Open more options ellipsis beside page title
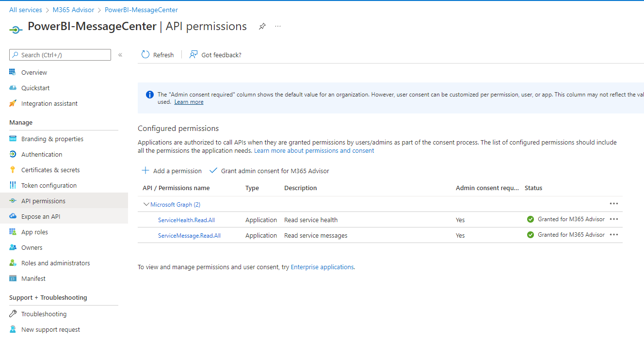 coord(278,26)
